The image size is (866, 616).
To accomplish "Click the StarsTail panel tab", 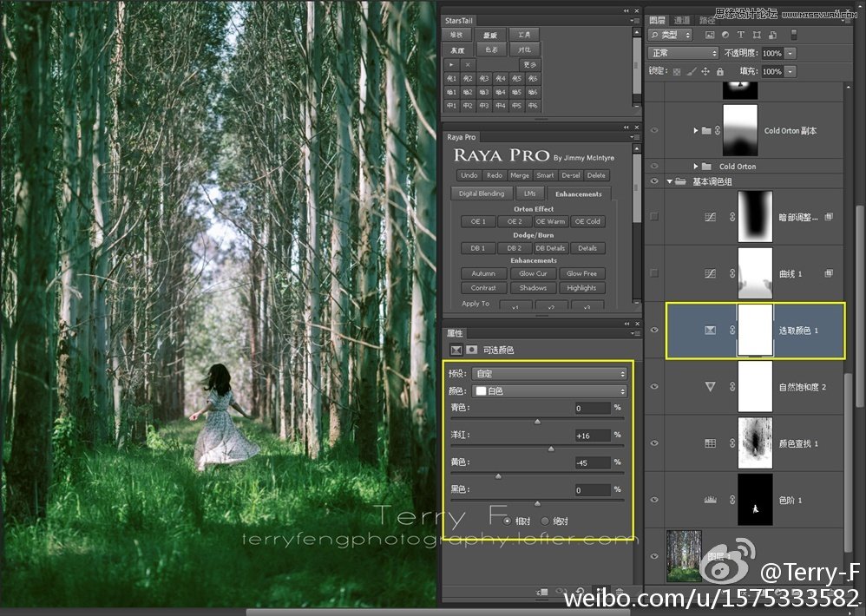I will (458, 21).
